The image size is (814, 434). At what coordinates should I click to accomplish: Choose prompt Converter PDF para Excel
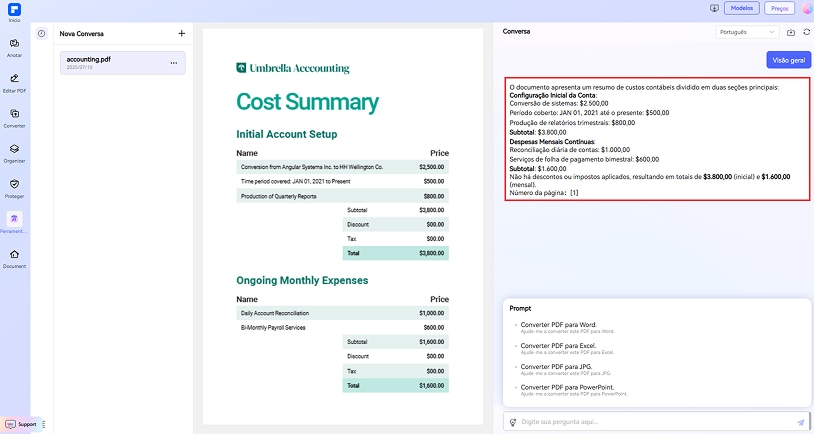[x=567, y=348]
